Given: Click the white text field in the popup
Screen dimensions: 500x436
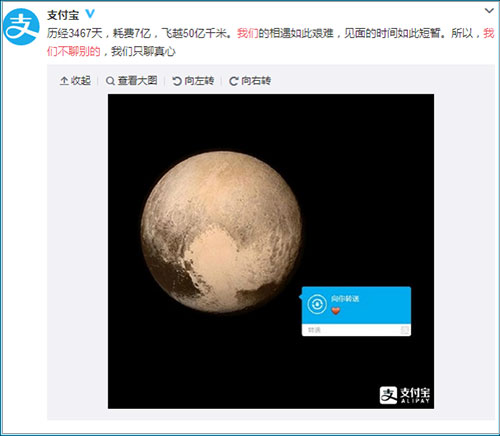Looking at the screenshot, I should 356,330.
